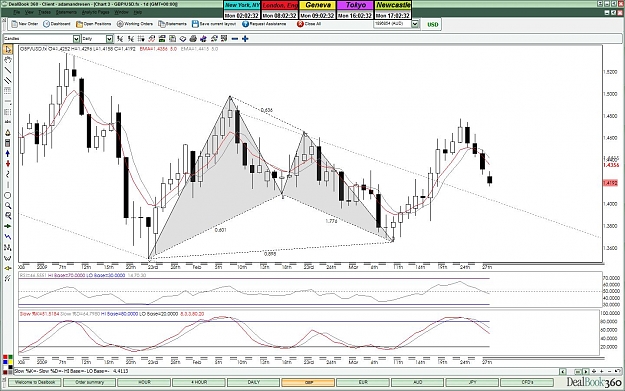Viewport: 625px width, 391px height.
Task: Open the Help menu
Action: pos(138,12)
